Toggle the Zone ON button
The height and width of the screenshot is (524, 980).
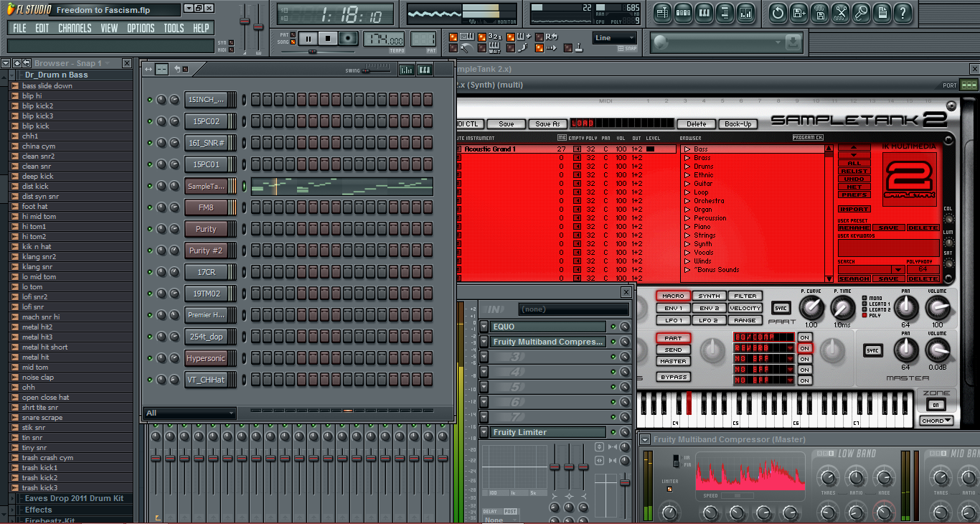(936, 405)
